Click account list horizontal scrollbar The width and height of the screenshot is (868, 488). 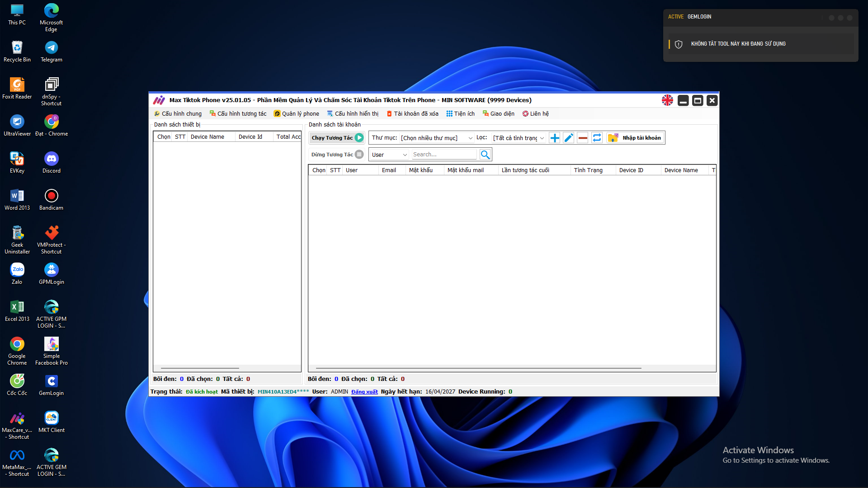(478, 368)
